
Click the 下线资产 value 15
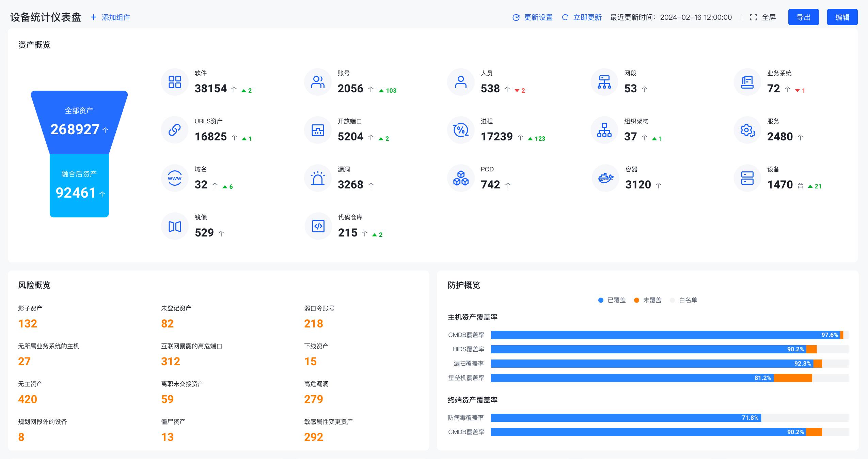[310, 362]
